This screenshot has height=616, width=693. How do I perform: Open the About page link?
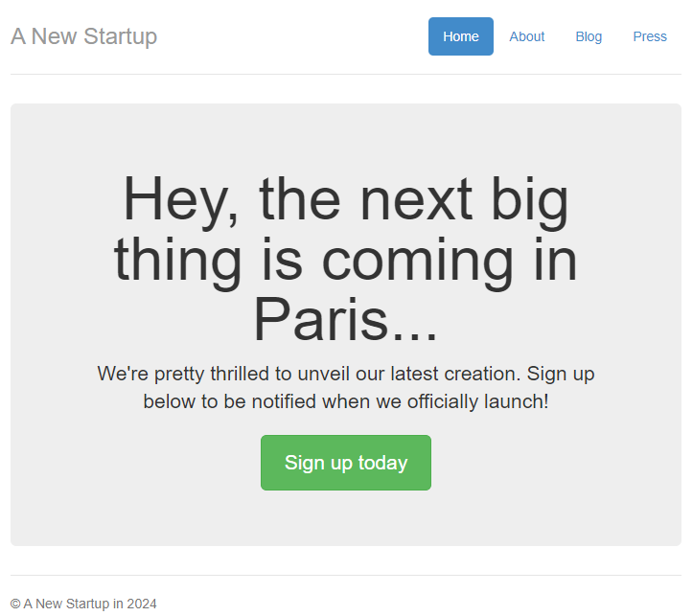coord(526,36)
